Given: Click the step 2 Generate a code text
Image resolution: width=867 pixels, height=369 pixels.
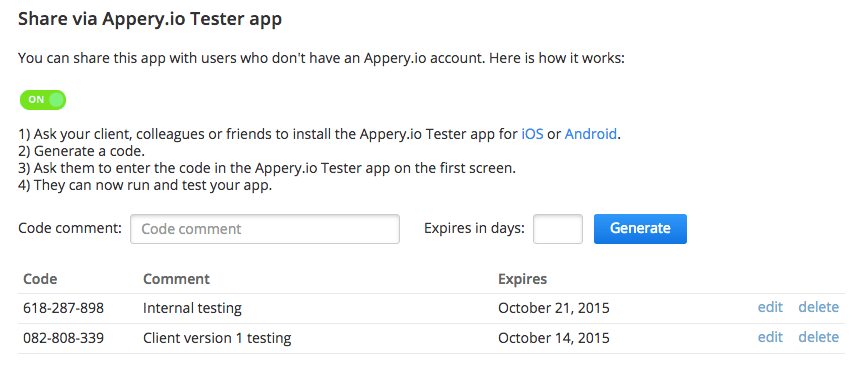Looking at the screenshot, I should click(x=82, y=151).
